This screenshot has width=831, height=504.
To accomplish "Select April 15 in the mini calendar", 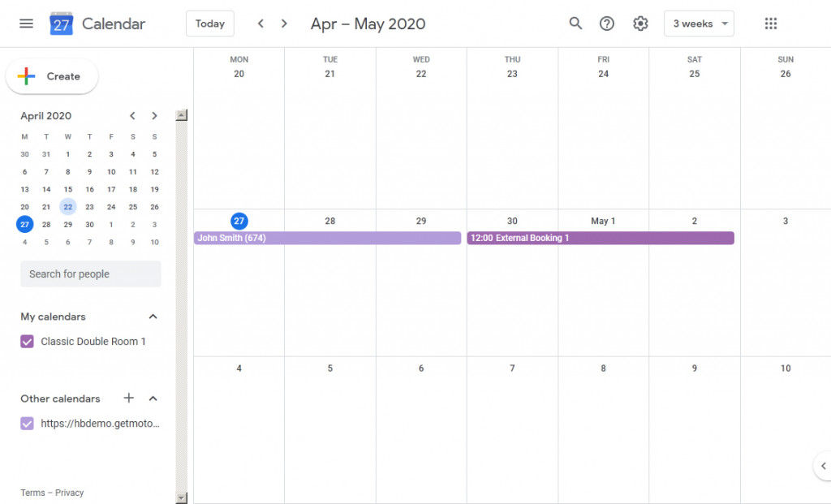I will pos(68,189).
